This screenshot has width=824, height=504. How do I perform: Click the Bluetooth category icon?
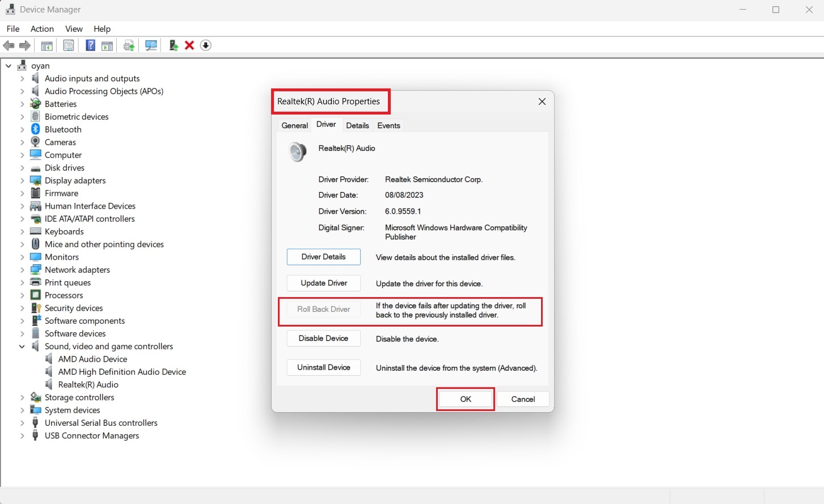tap(36, 129)
